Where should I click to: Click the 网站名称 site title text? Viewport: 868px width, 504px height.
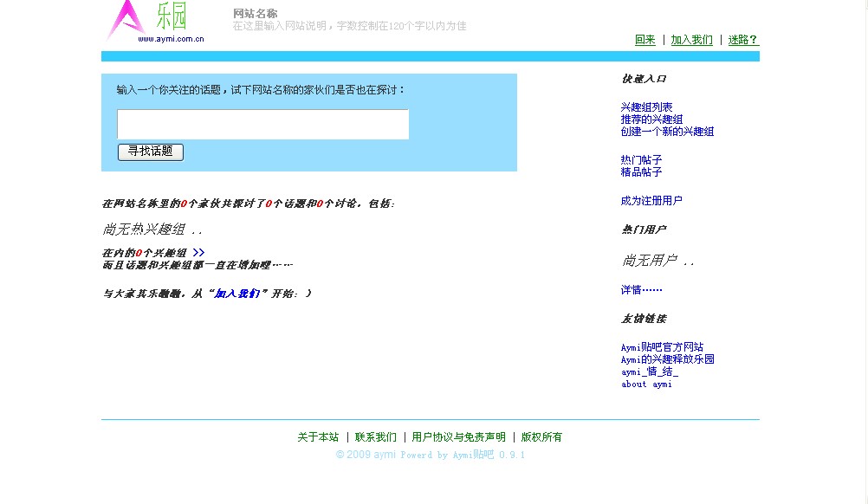256,13
